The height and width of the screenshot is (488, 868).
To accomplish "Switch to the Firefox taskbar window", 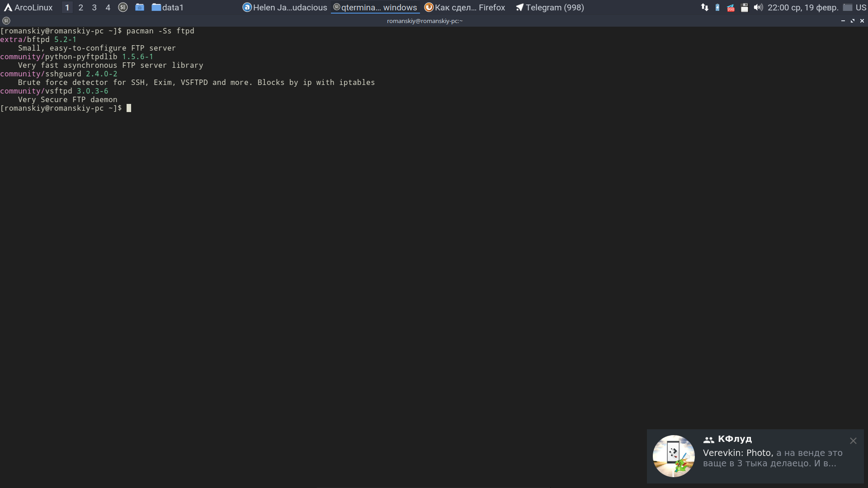I will tap(465, 7).
